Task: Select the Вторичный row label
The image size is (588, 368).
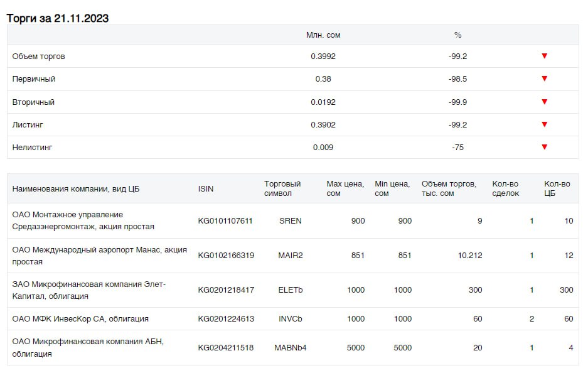Action: (33, 102)
